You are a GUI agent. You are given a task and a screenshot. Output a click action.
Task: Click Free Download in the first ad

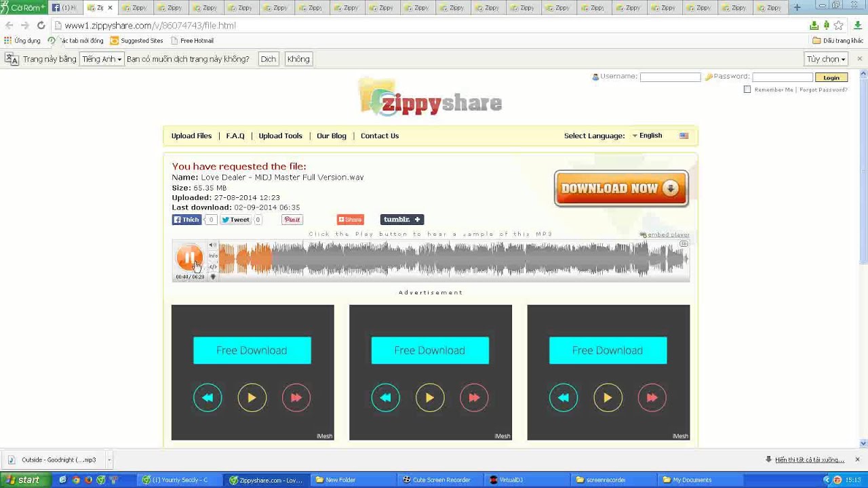pos(252,350)
